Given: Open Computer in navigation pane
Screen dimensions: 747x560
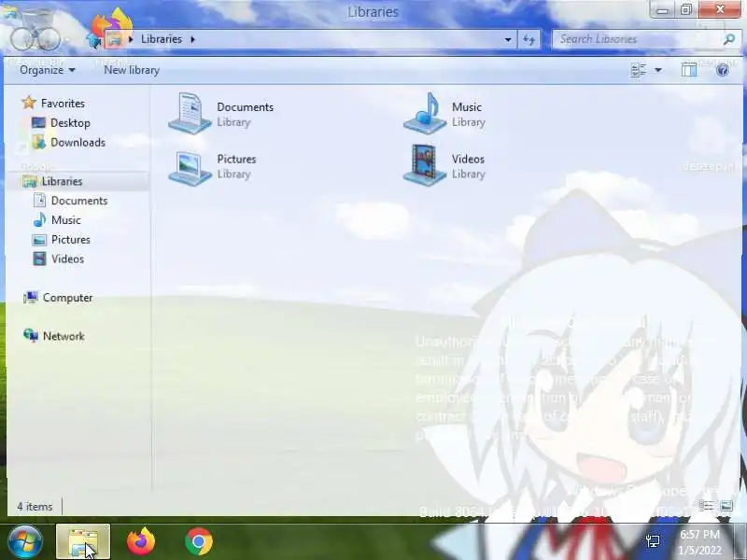Looking at the screenshot, I should [x=58, y=298].
